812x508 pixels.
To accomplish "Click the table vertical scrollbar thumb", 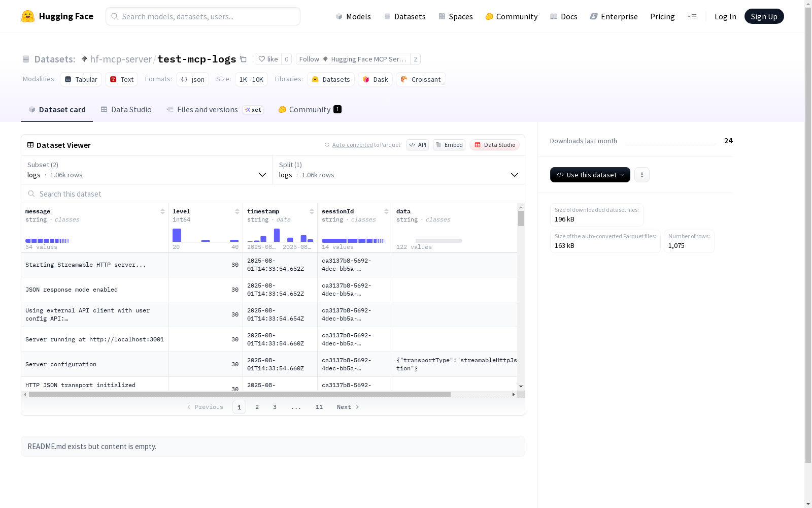I will 521,218.
